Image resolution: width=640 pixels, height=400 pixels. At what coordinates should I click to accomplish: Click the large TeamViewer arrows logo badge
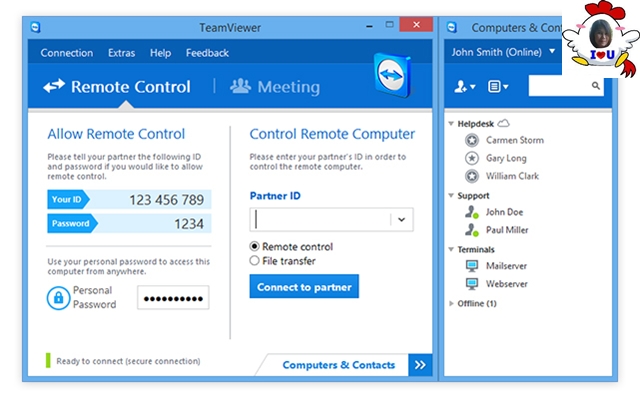tap(392, 75)
